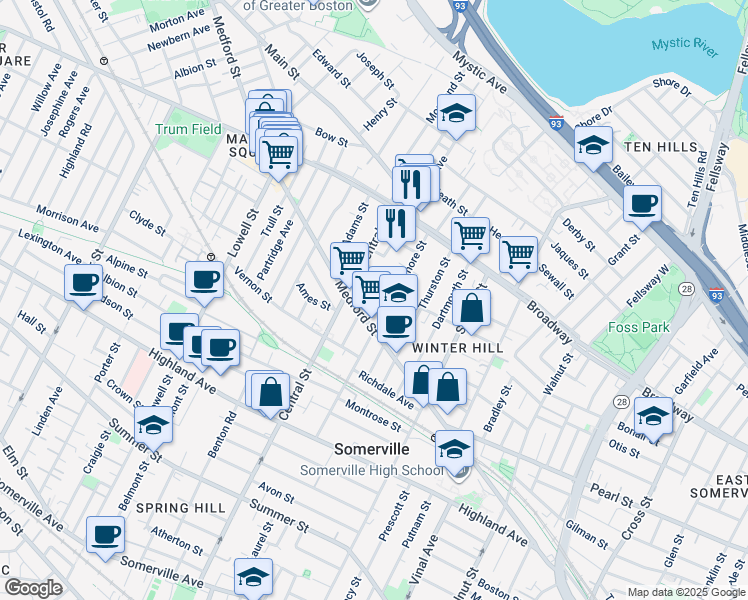Select the Mystic River water label
Screen dimensions: 748x600
point(684,45)
